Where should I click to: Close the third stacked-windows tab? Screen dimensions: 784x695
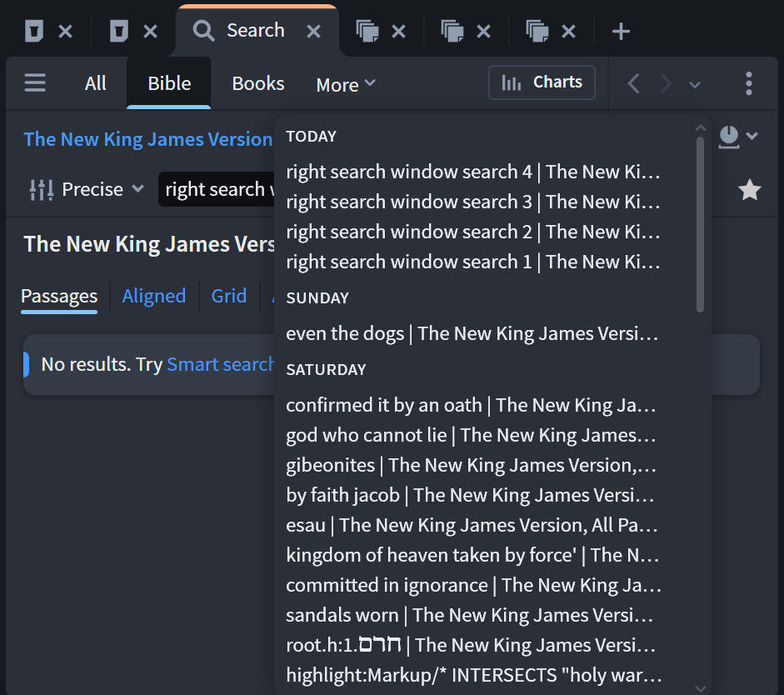pyautogui.click(x=568, y=32)
